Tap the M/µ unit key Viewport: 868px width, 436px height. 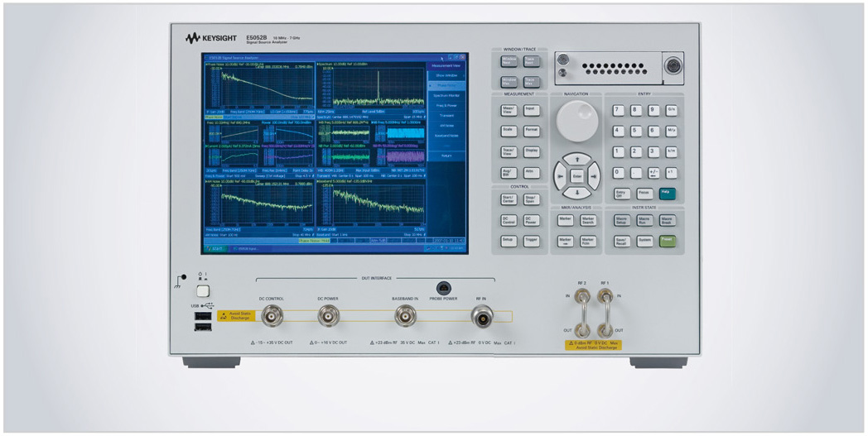(x=672, y=132)
